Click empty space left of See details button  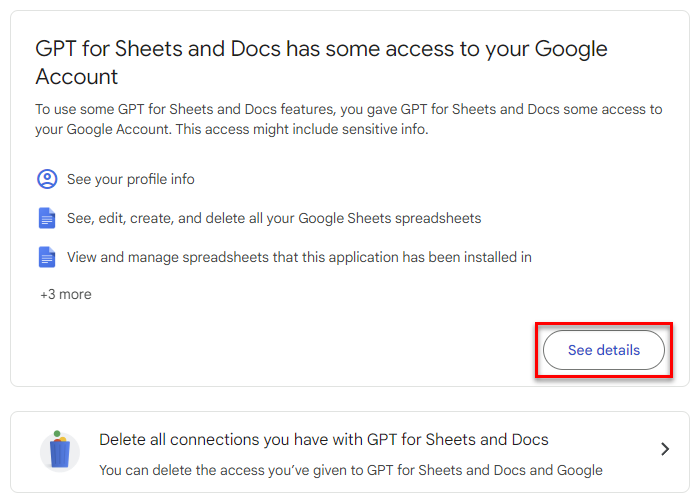click(x=300, y=351)
